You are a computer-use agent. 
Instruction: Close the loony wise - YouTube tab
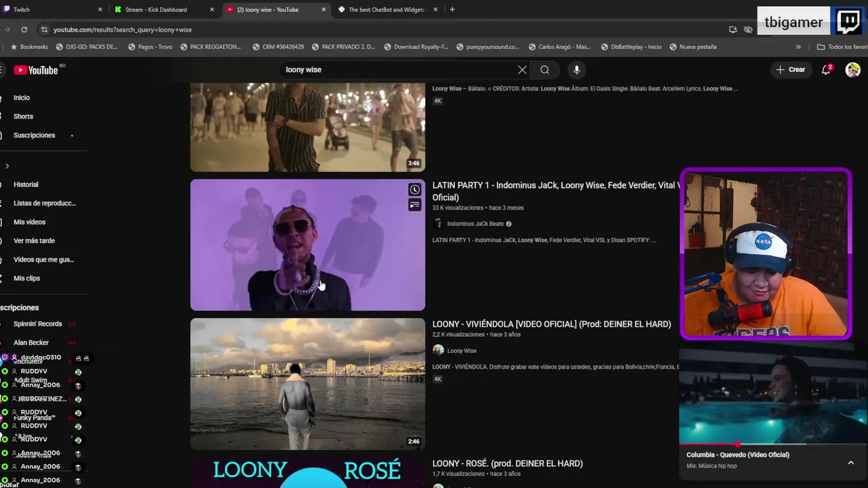click(323, 9)
